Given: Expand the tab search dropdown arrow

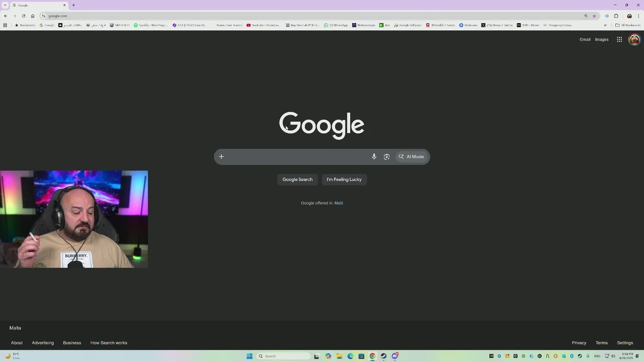Looking at the screenshot, I should [x=5, y=5].
